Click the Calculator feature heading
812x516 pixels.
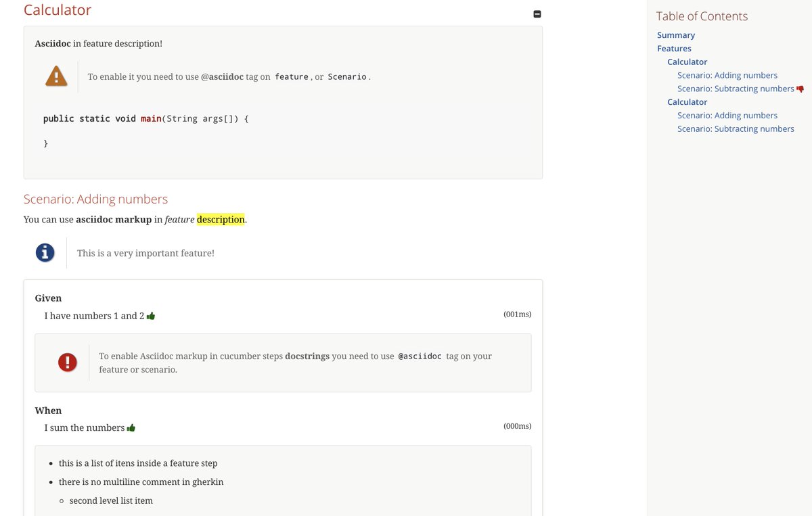pyautogui.click(x=58, y=10)
